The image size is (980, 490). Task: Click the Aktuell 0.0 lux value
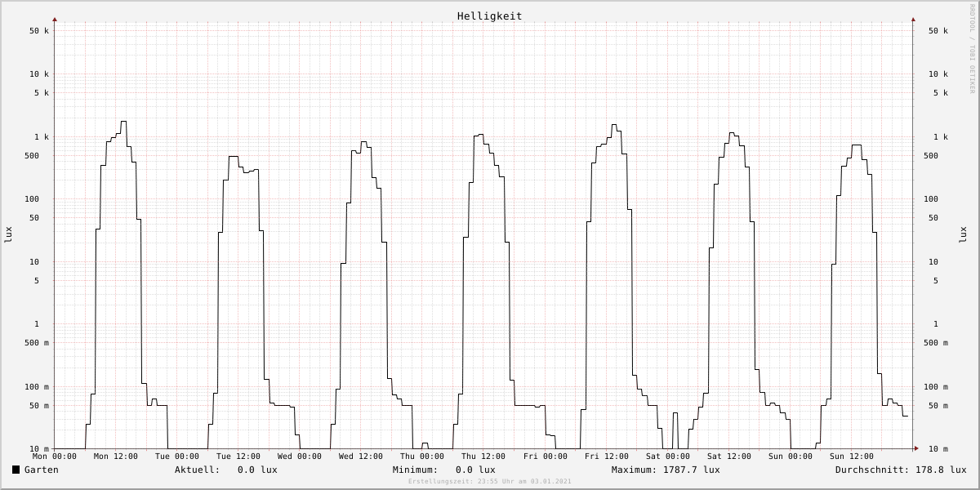(x=257, y=470)
